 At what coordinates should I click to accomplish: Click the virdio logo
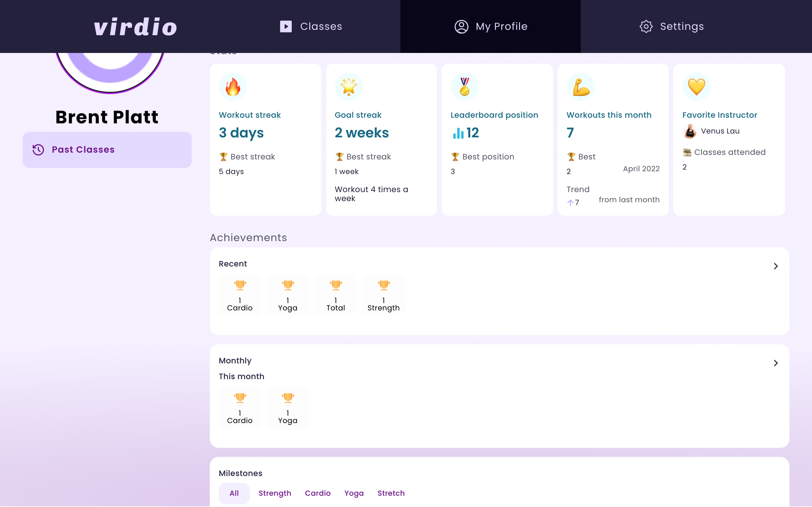point(135,26)
